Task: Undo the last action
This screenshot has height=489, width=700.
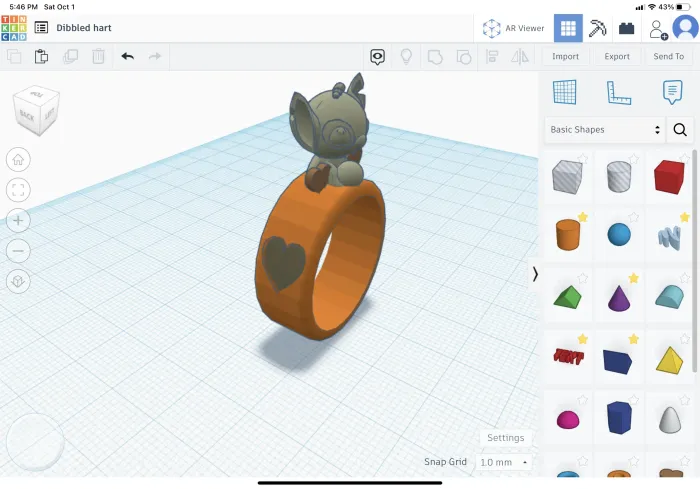Action: 128,56
